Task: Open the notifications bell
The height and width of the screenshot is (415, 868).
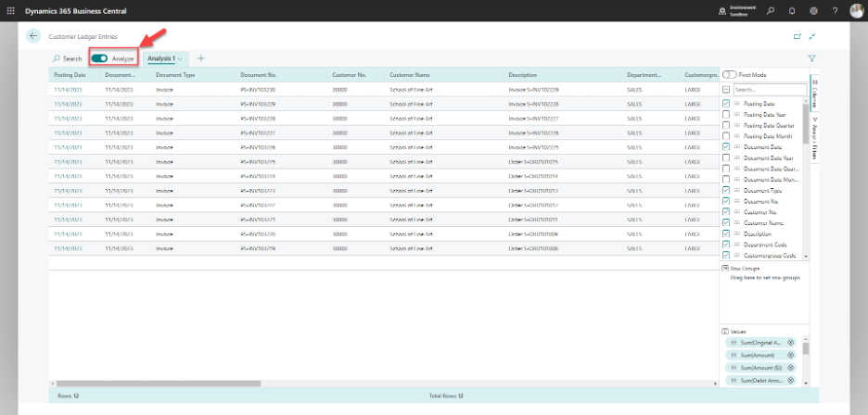Action: point(792,10)
